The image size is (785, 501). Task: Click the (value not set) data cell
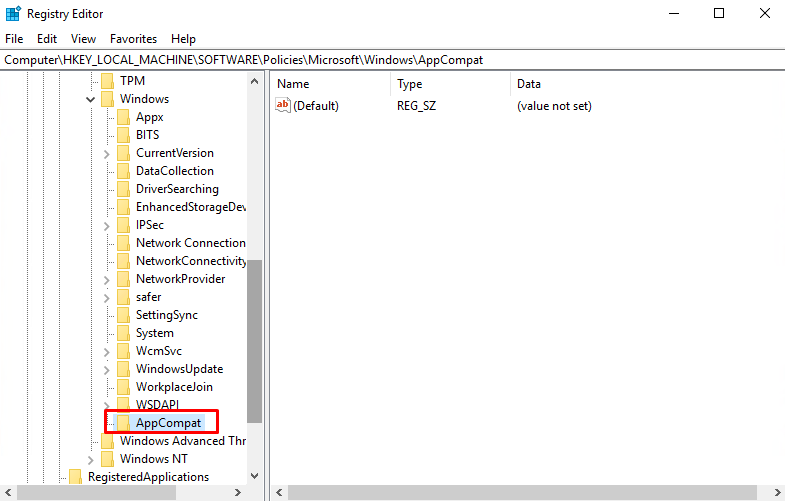554,106
